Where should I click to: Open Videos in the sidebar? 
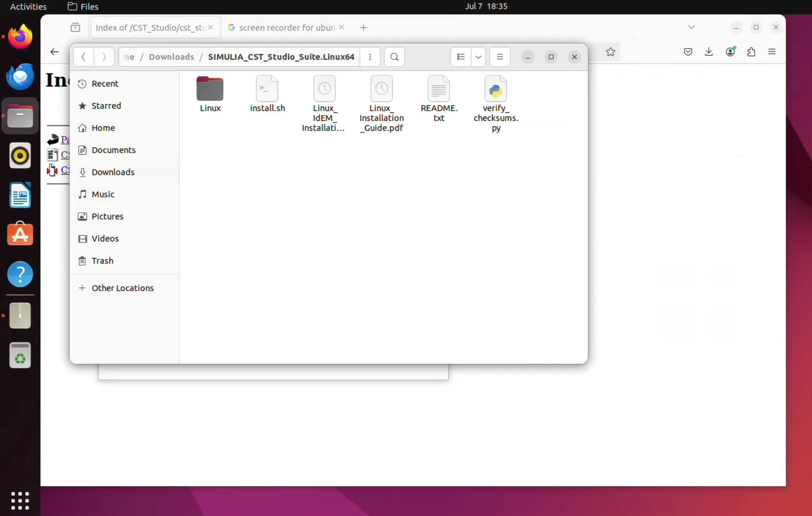tap(124, 238)
